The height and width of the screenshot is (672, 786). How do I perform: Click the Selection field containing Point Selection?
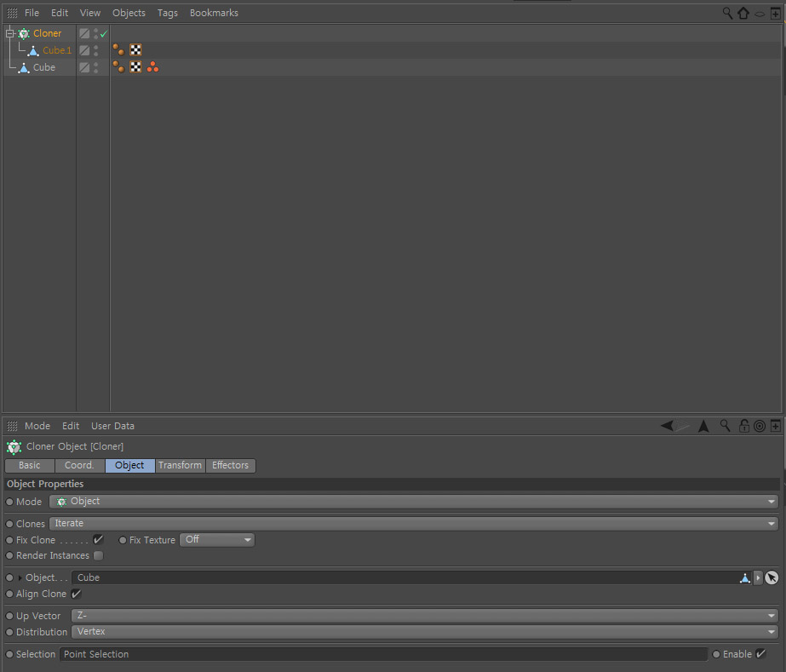tap(383, 654)
